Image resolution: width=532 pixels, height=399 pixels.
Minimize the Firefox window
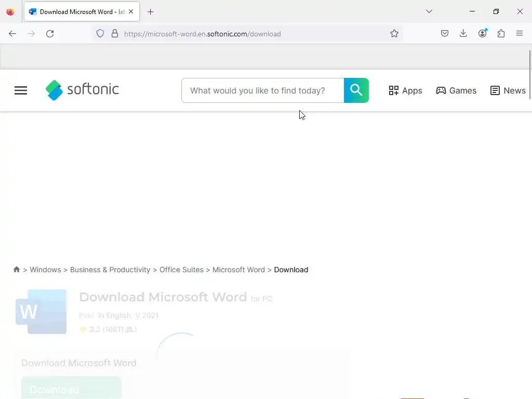472,11
